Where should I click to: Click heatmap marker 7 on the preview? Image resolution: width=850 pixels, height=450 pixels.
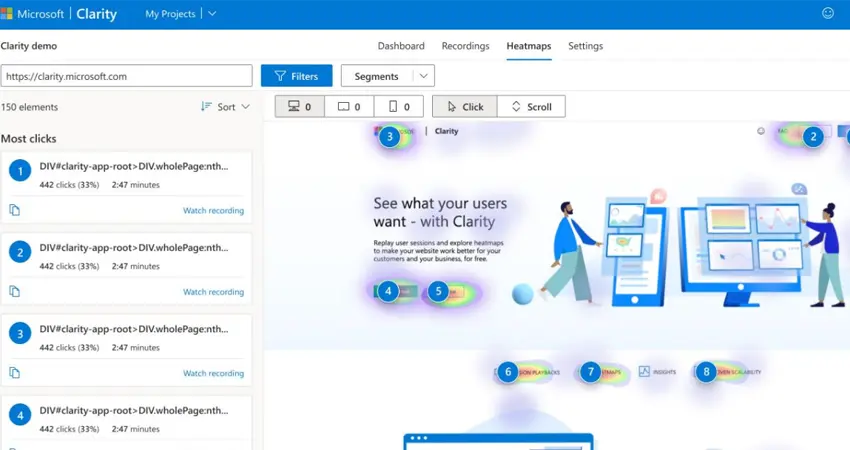[x=590, y=372]
